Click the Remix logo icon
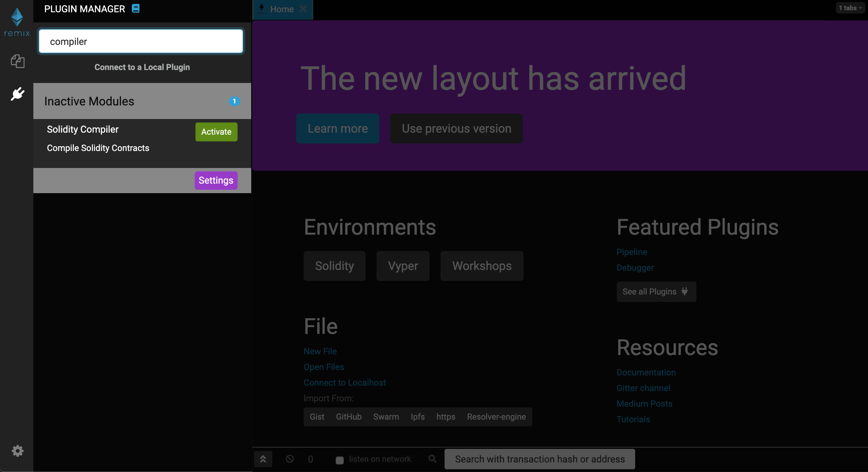868x472 pixels. pos(17,22)
